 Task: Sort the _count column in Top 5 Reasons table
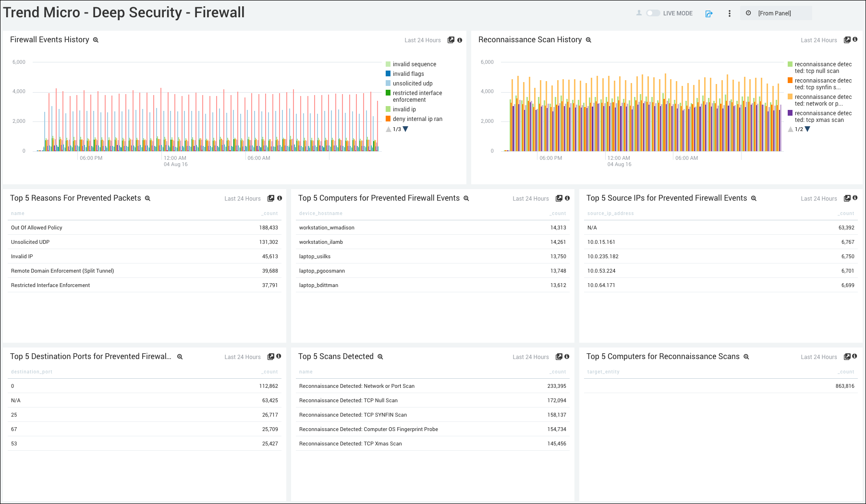269,213
